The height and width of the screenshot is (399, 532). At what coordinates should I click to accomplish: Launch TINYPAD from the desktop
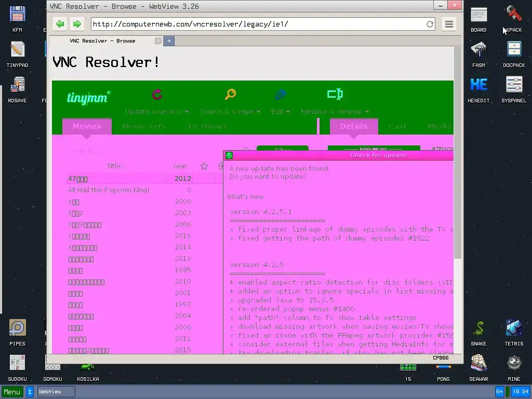coord(17,54)
